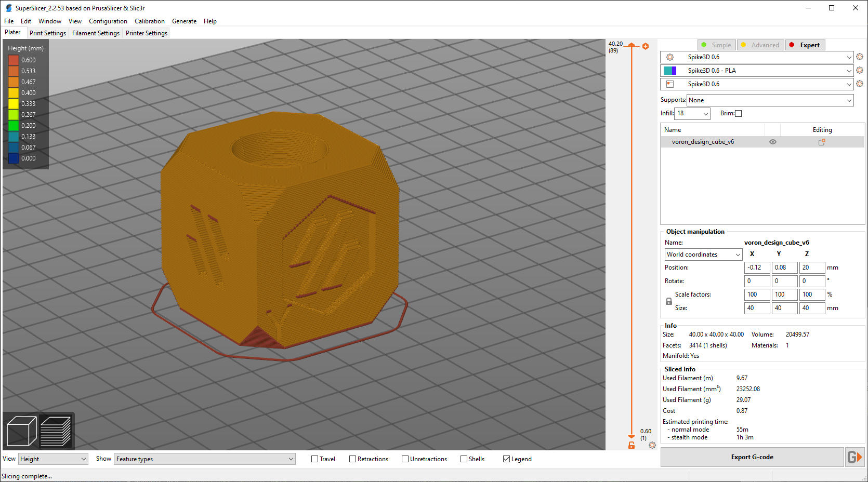Toggle the layer slider lock icon
The image size is (868, 482).
tap(632, 445)
